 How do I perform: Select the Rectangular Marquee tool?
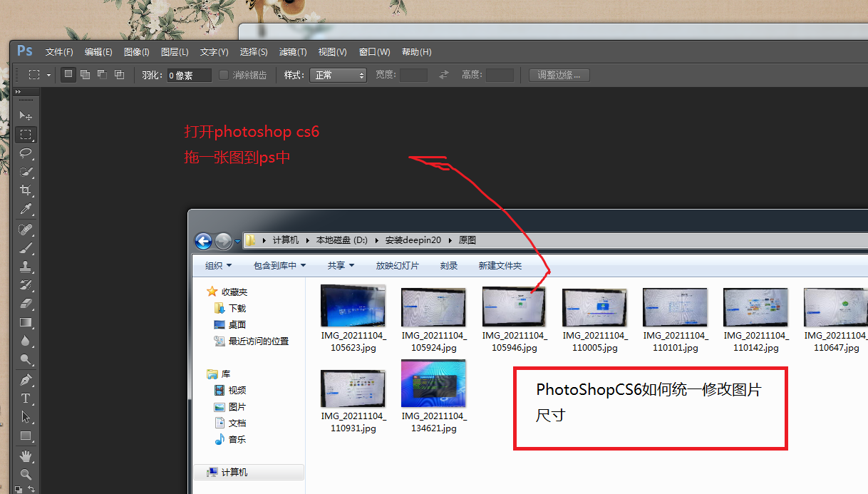pos(26,135)
